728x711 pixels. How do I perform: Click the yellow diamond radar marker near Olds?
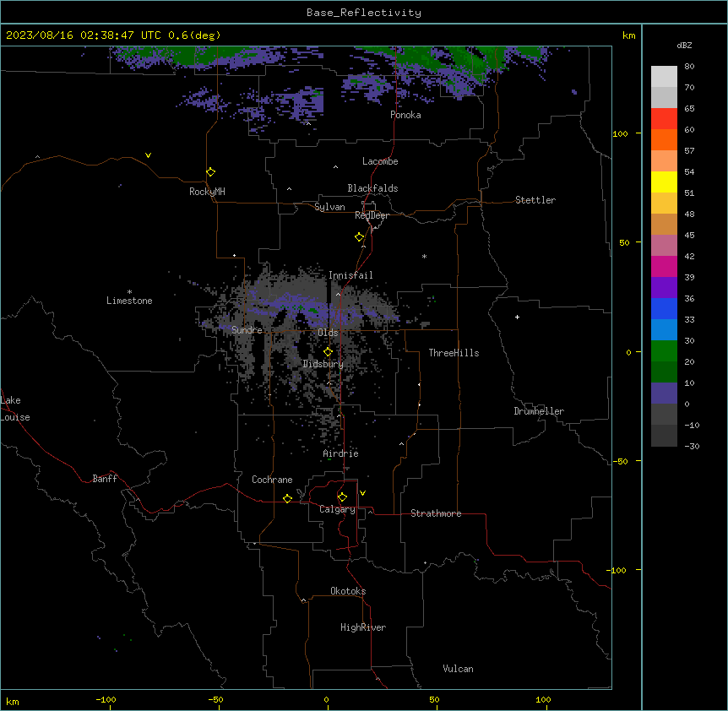coord(329,352)
